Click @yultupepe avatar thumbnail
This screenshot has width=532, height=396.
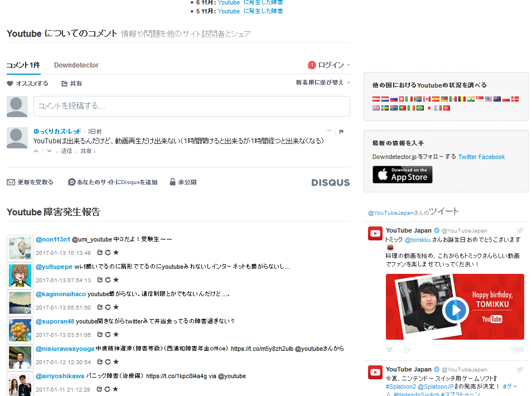pyautogui.click(x=20, y=276)
